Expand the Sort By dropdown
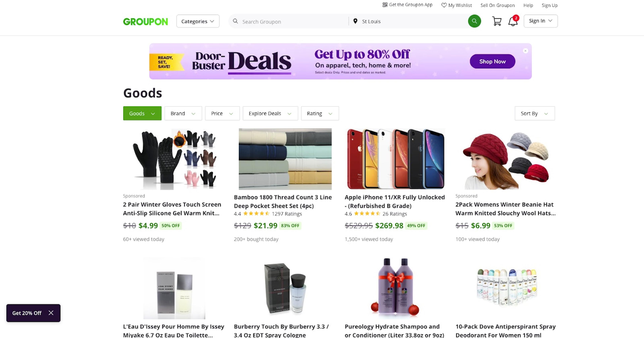The width and height of the screenshot is (644, 338). (x=534, y=113)
